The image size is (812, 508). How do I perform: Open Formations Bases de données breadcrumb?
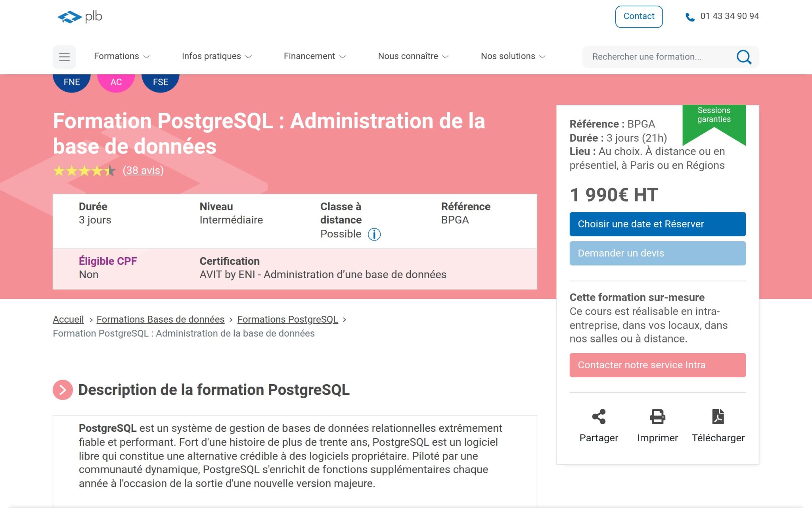click(161, 319)
